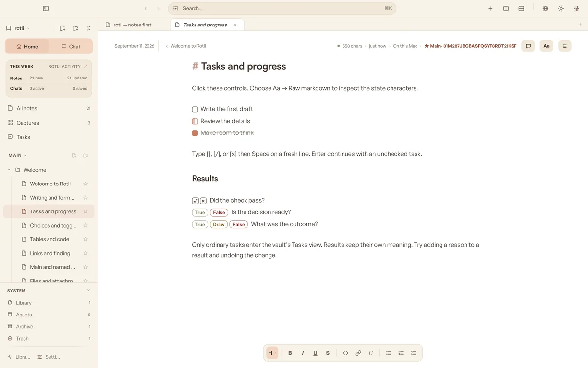
Task: Open the rotli vault dropdown
Action: tap(18, 28)
